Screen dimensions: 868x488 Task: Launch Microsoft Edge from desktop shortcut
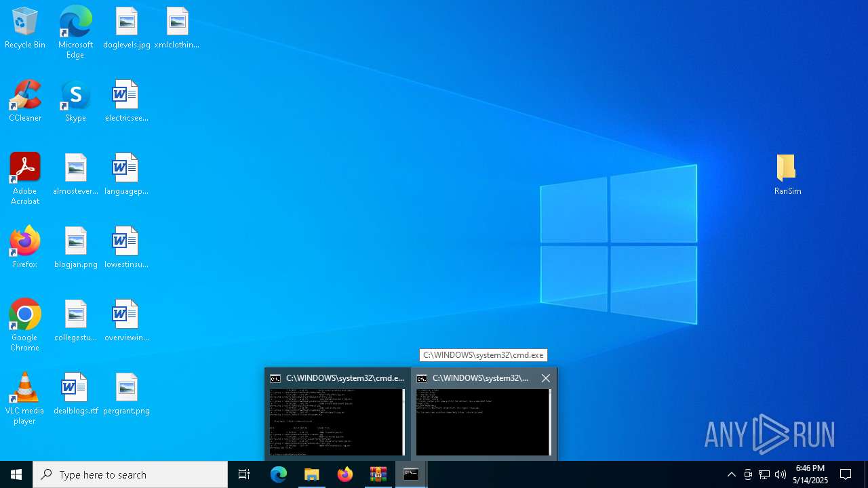(75, 33)
